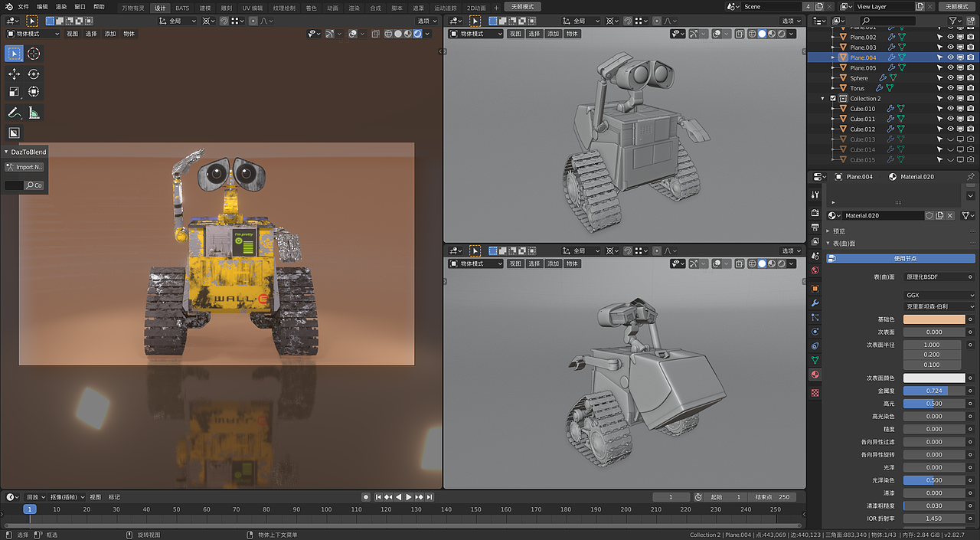Image resolution: width=980 pixels, height=540 pixels.
Task: Select the Rotate tool
Action: [x=34, y=74]
